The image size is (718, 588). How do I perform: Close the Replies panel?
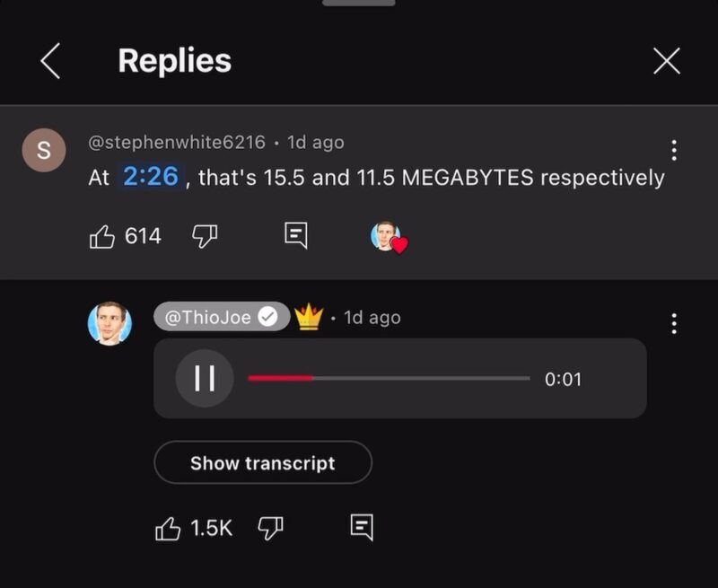(666, 61)
